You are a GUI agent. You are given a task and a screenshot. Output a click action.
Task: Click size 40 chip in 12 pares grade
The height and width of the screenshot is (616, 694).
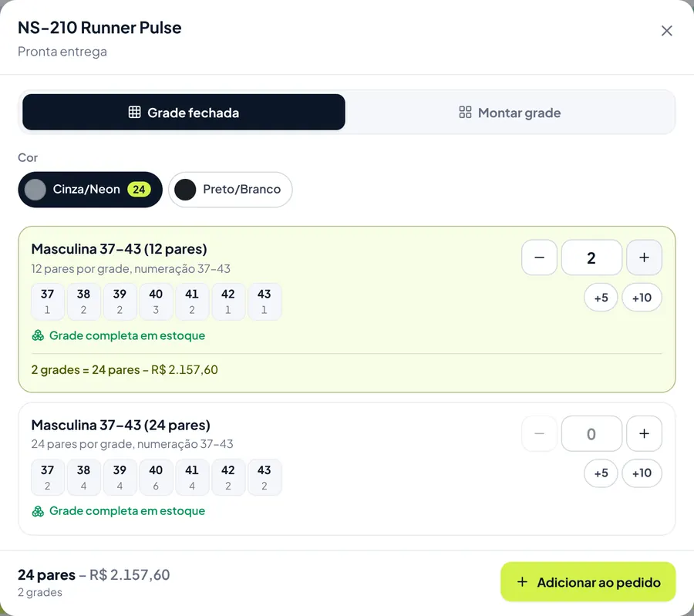tap(156, 301)
